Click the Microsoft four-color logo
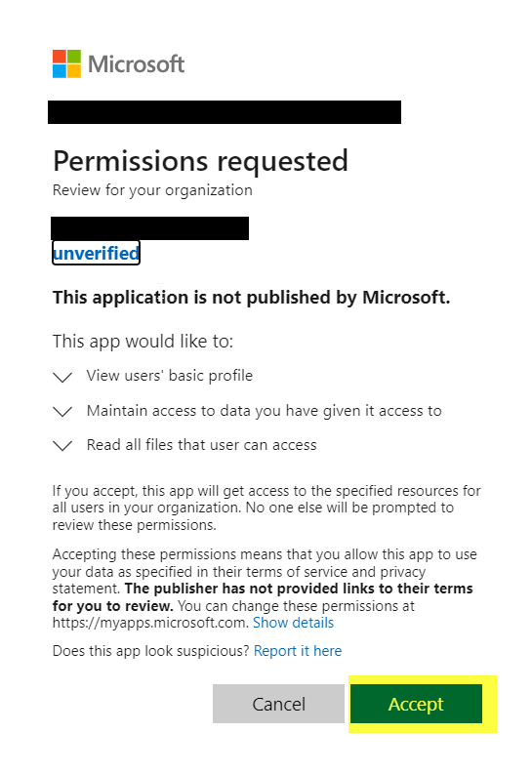The height and width of the screenshot is (773, 532). (66, 63)
